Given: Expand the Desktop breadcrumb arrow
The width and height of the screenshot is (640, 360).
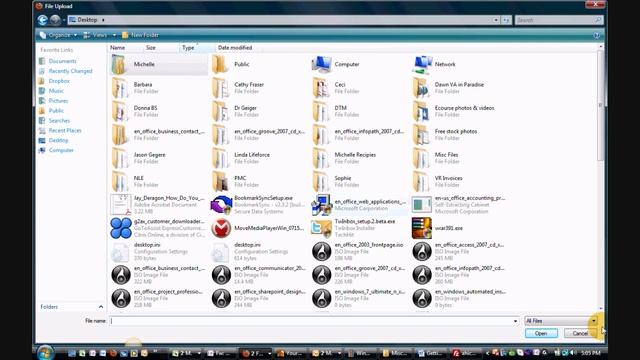Looking at the screenshot, I should coord(103,20).
